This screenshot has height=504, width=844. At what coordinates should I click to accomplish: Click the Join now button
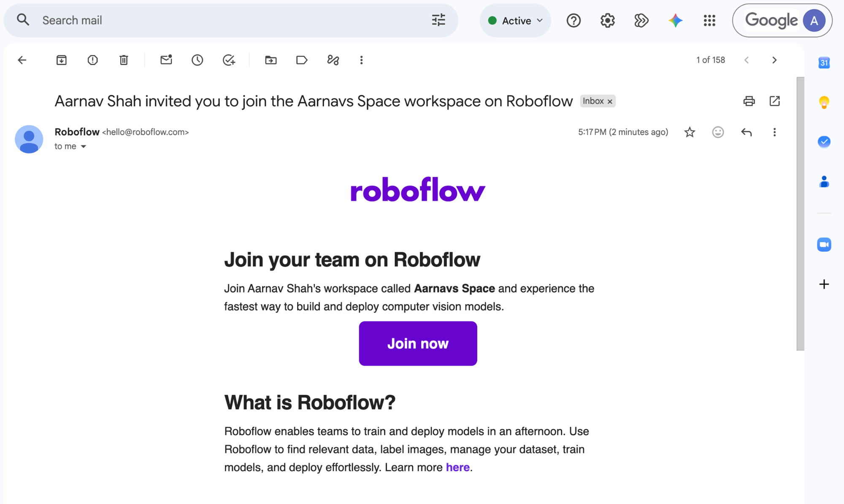click(418, 343)
